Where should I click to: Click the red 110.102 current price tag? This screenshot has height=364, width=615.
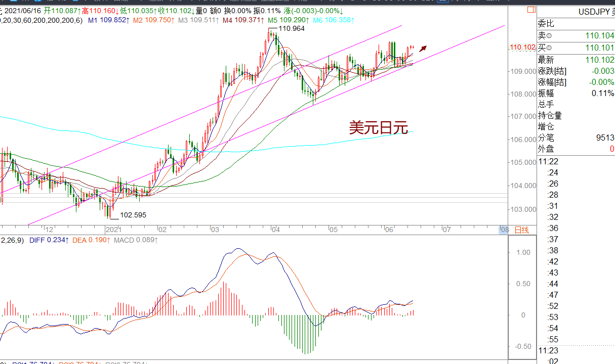[x=522, y=47]
